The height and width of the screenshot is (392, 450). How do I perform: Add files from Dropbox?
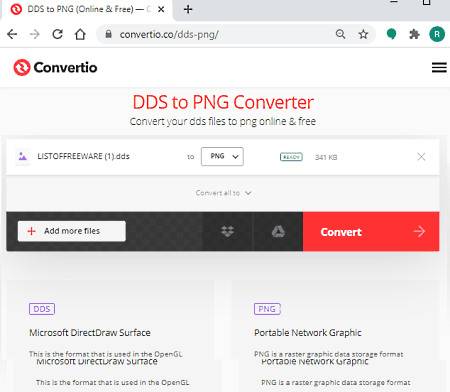pyautogui.click(x=227, y=231)
